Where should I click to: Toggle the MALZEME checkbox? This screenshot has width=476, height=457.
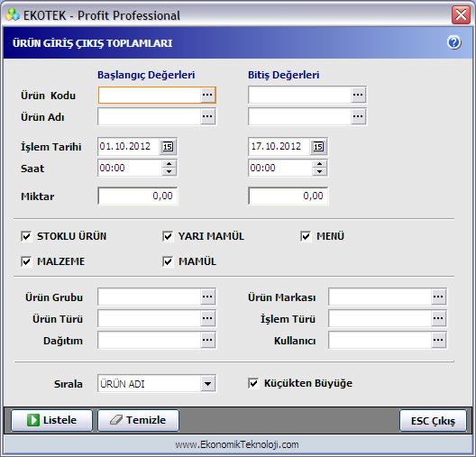pos(26,261)
